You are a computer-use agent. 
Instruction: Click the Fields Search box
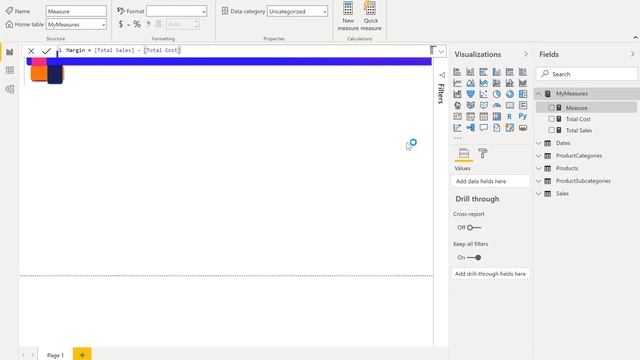(587, 74)
